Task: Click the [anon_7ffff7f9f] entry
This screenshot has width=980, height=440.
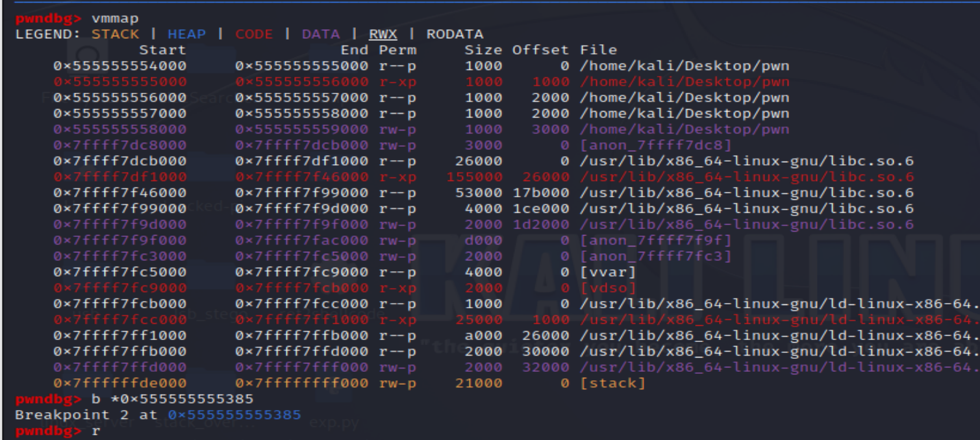Action: (656, 241)
